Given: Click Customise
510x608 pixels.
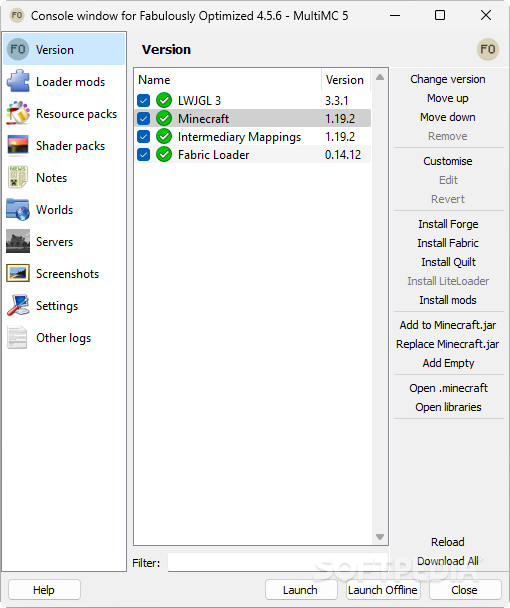Looking at the screenshot, I should point(448,161).
